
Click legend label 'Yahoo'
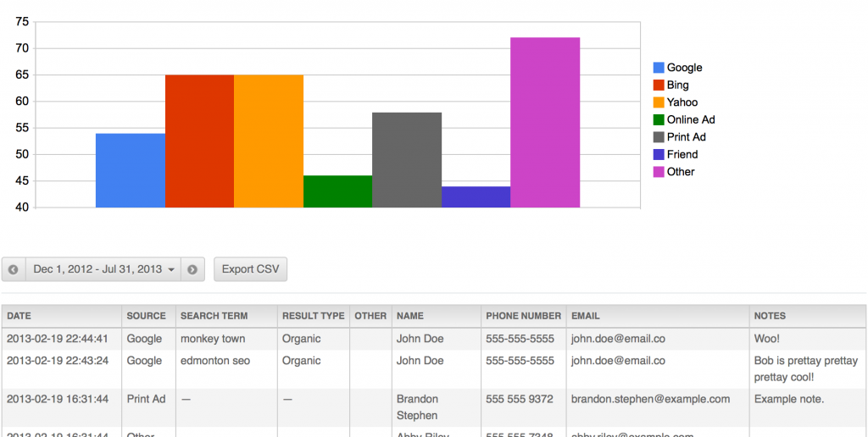coord(682,102)
